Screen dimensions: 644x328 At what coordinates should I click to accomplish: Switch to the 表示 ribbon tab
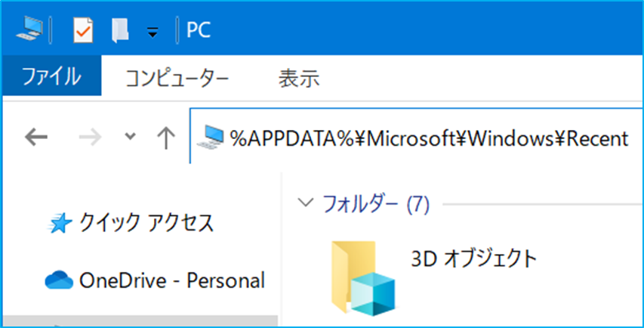[299, 78]
